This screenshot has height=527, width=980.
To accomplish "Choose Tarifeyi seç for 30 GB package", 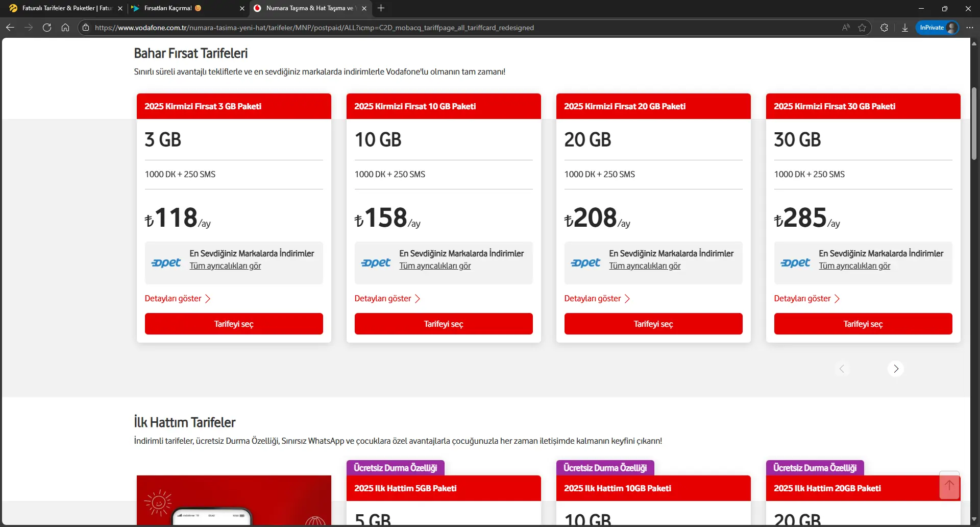I will 863,324.
